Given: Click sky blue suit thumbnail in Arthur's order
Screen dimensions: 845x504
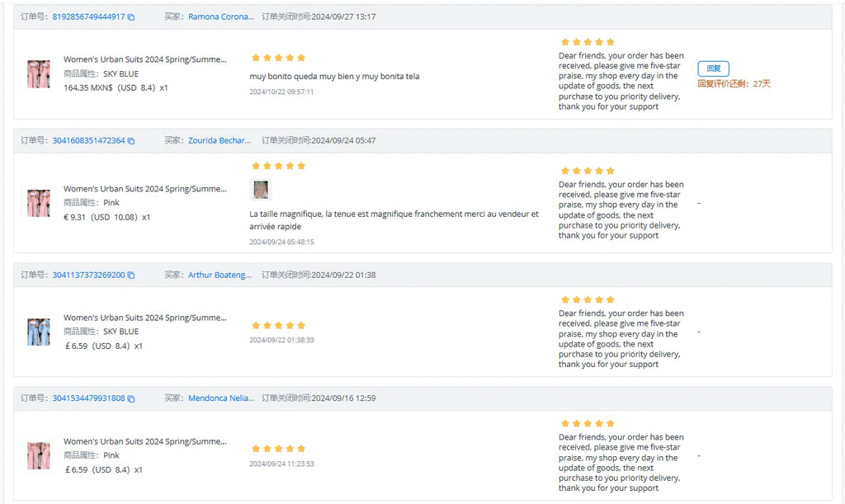Looking at the screenshot, I should 38,332.
